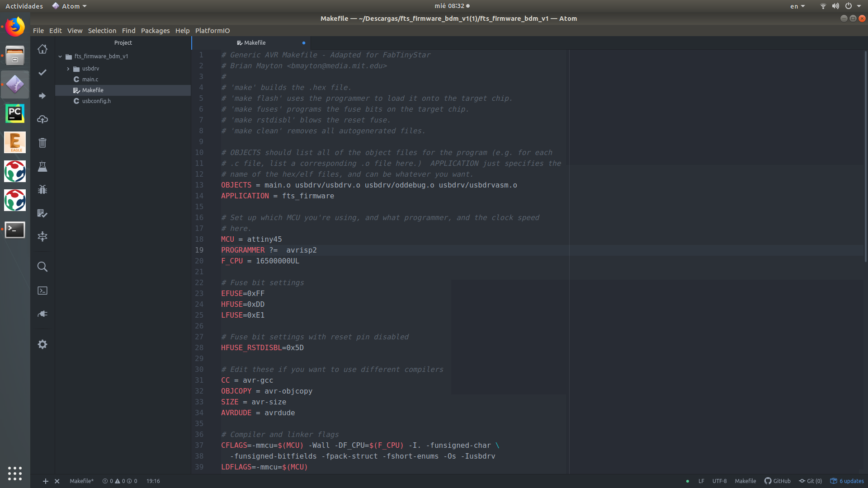
Task: Open the PlatformIO menu
Action: pos(212,31)
